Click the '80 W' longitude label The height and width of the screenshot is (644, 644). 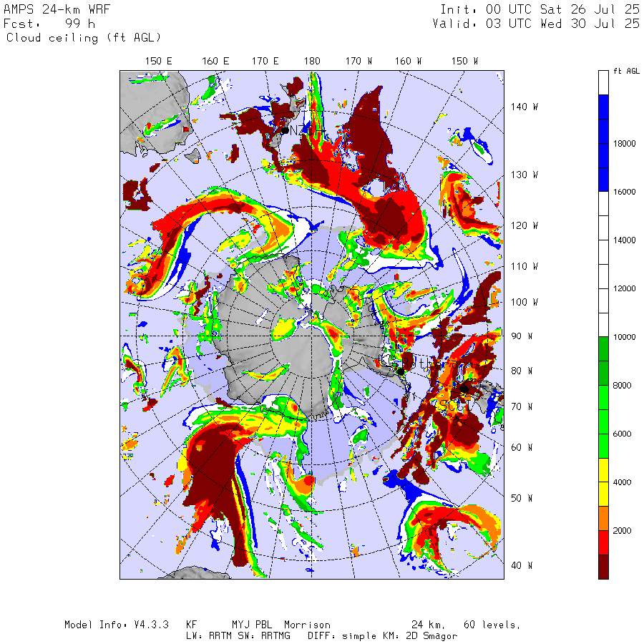pos(522,371)
